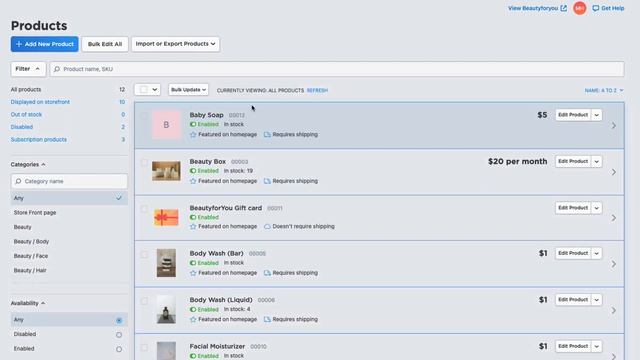Click the magnifier icon in Category name field
640x360 pixels.
click(18, 181)
